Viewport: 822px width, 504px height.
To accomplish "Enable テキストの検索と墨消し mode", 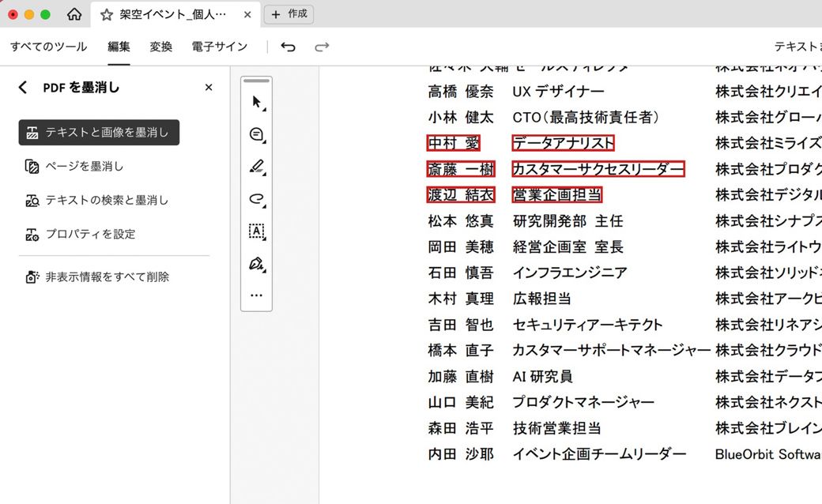I will pyautogui.click(x=107, y=200).
